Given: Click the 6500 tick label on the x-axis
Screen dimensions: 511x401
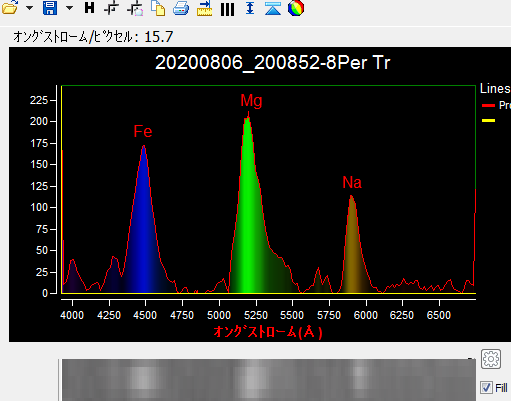Looking at the screenshot, I should coord(439,315).
